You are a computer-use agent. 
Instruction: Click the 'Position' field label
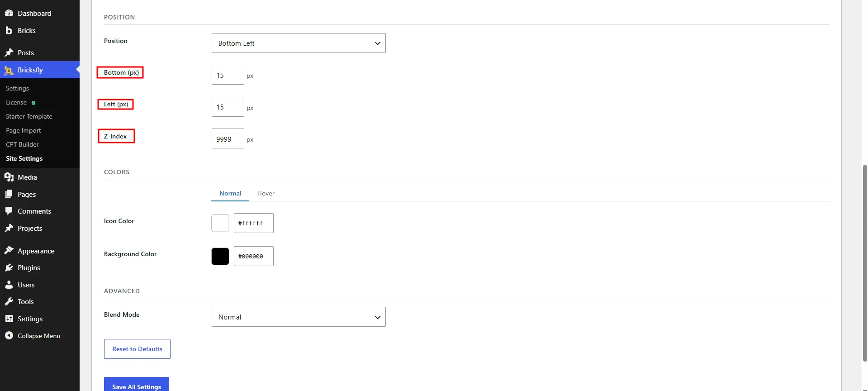(x=116, y=41)
